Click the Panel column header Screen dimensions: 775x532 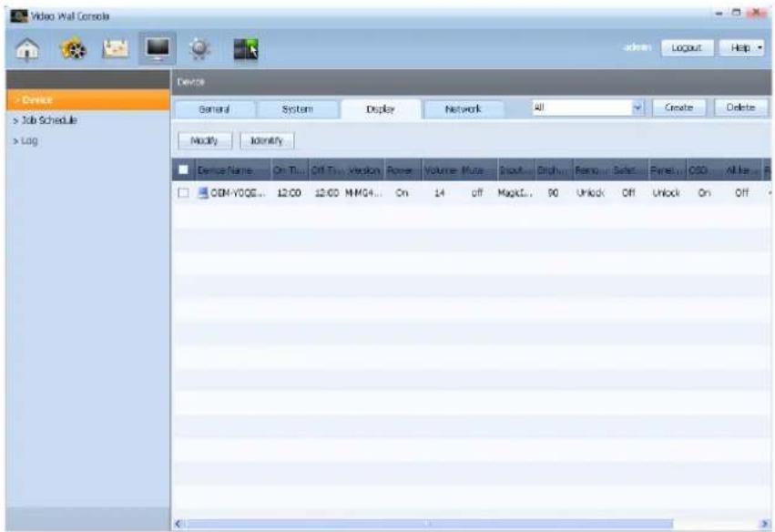[x=668, y=170]
